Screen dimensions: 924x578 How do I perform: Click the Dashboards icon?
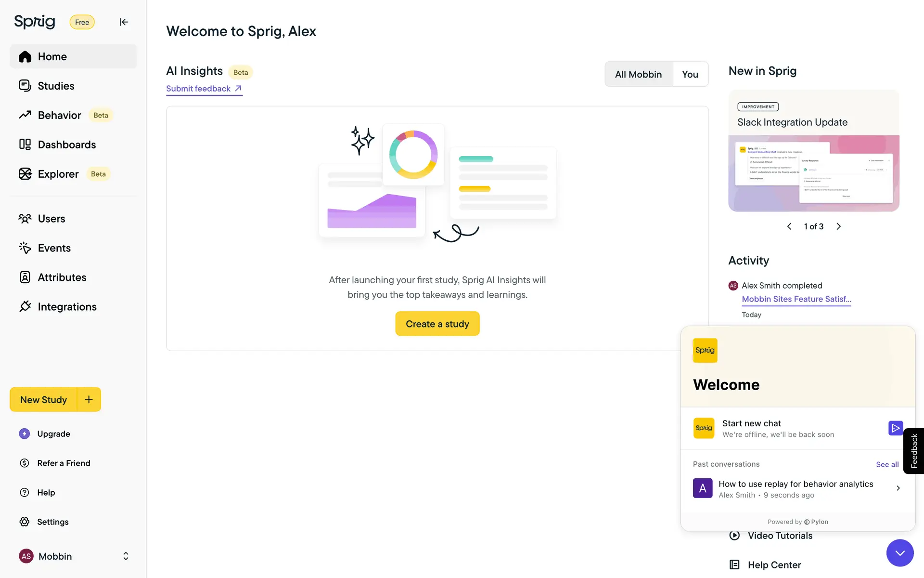(x=25, y=144)
